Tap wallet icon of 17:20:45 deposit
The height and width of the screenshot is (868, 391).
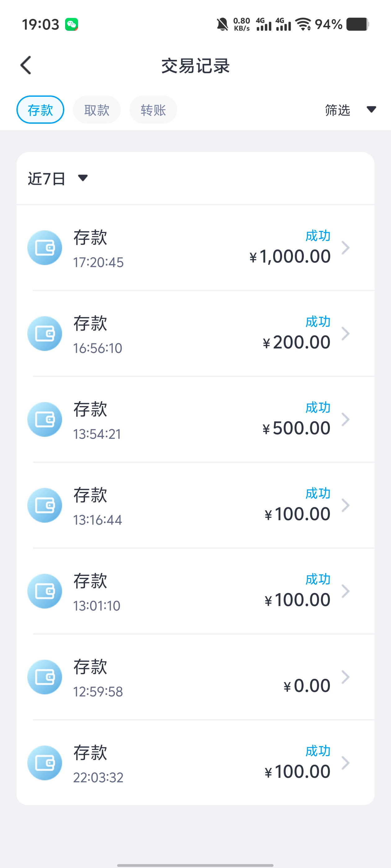(x=45, y=248)
